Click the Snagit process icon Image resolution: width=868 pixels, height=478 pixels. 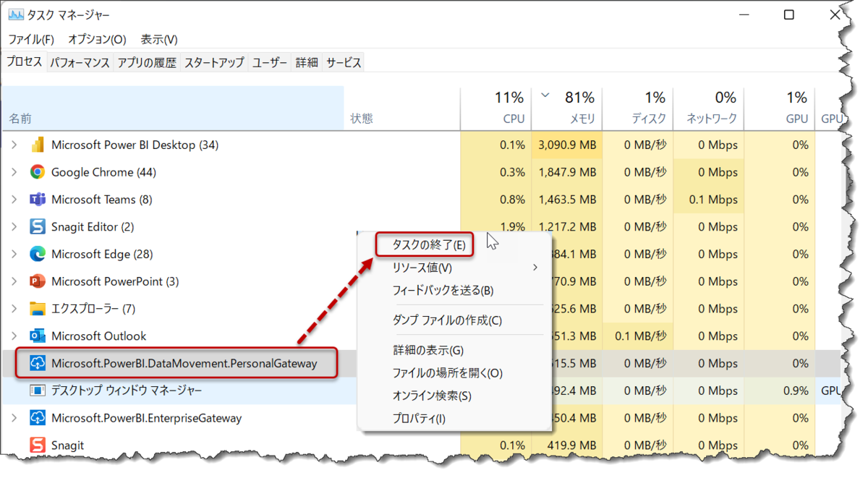click(38, 445)
